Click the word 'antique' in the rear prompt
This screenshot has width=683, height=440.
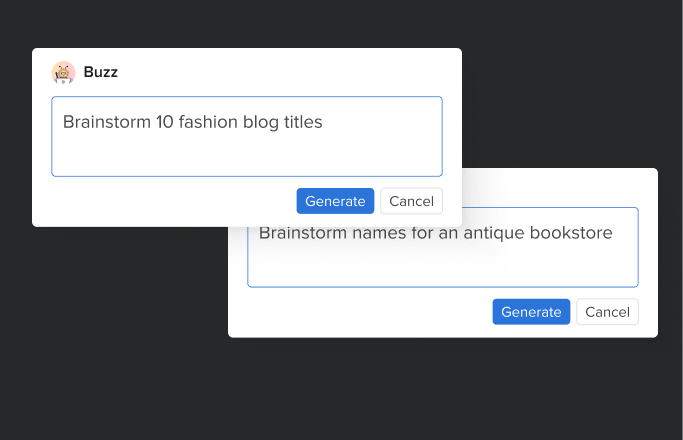coord(494,234)
